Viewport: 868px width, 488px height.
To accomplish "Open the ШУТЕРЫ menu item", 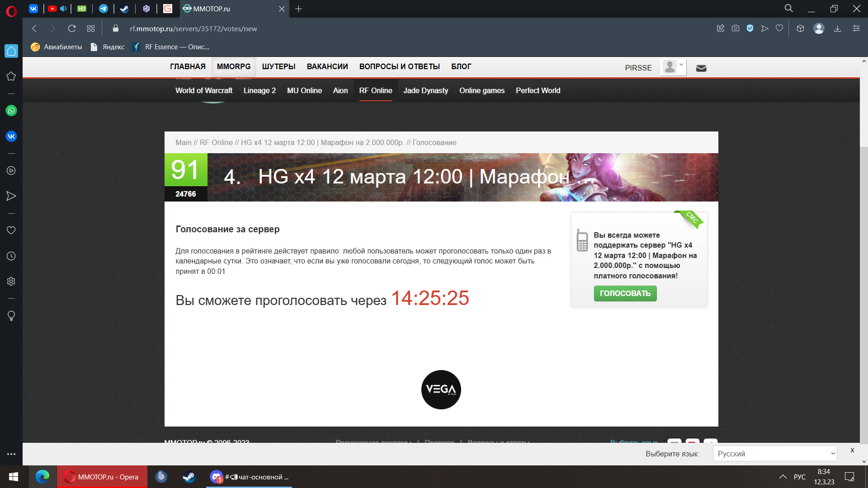I will (x=278, y=66).
